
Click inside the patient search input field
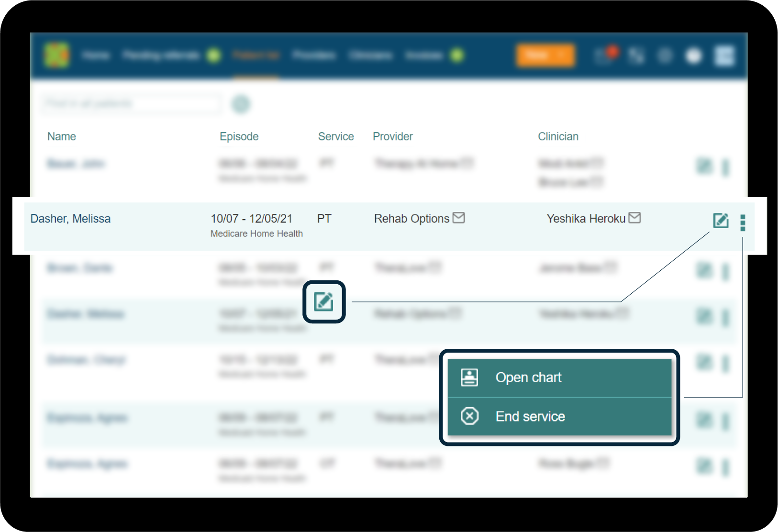pos(130,103)
